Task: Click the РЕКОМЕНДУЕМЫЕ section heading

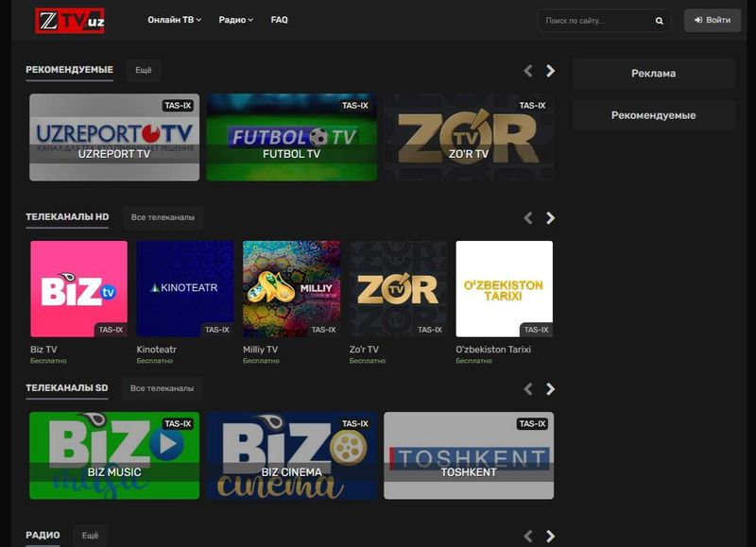Action: 69,70
